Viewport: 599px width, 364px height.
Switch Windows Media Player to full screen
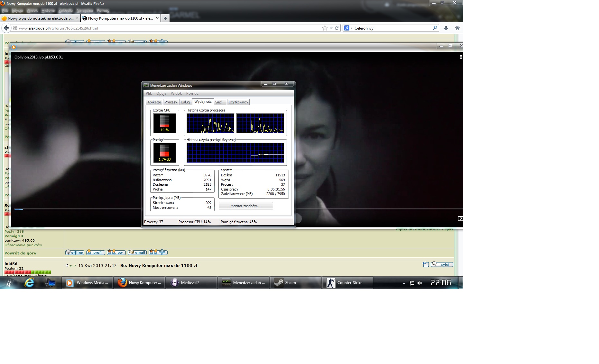click(460, 218)
